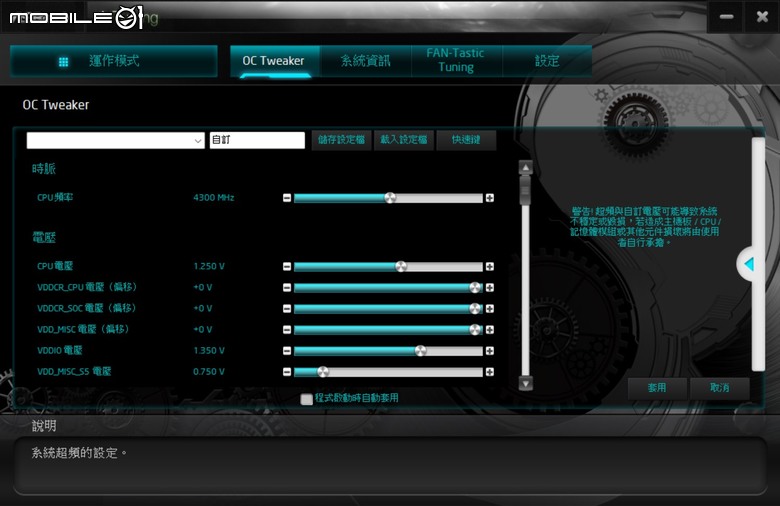Click the scroll-up arrow of settings list
This screenshot has width=780, height=506.
(x=526, y=168)
